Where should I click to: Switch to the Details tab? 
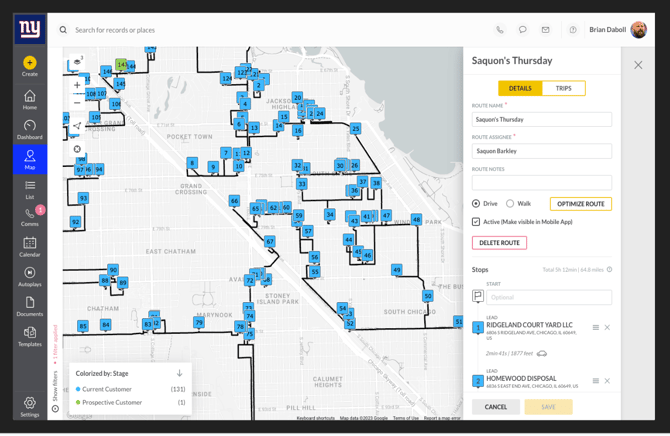[520, 88]
